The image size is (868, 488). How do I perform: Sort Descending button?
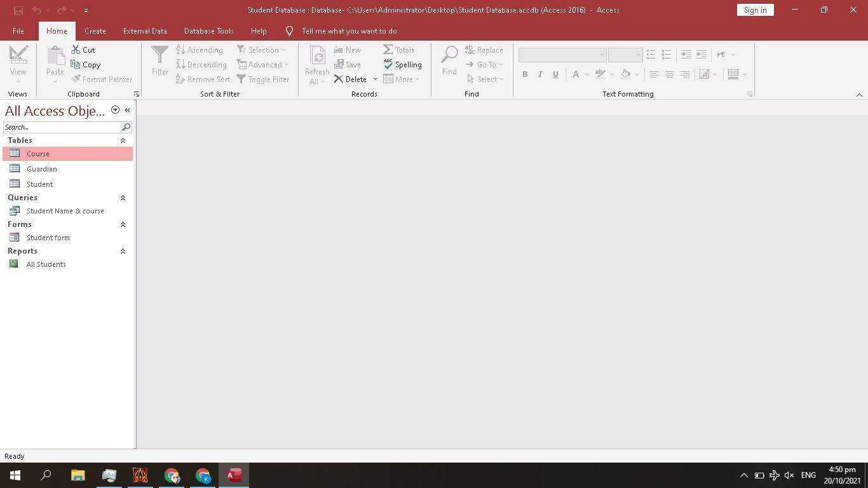201,64
